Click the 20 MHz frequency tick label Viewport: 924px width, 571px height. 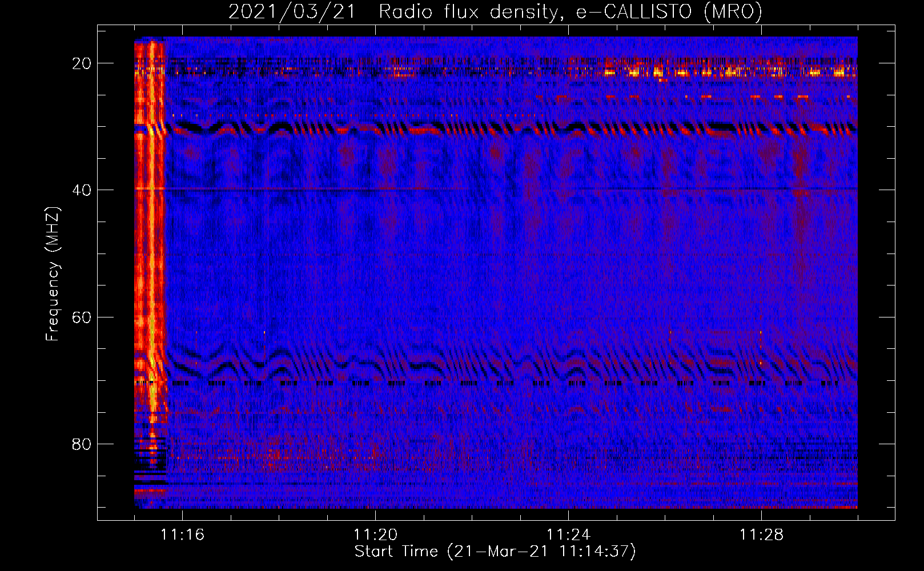(x=82, y=63)
